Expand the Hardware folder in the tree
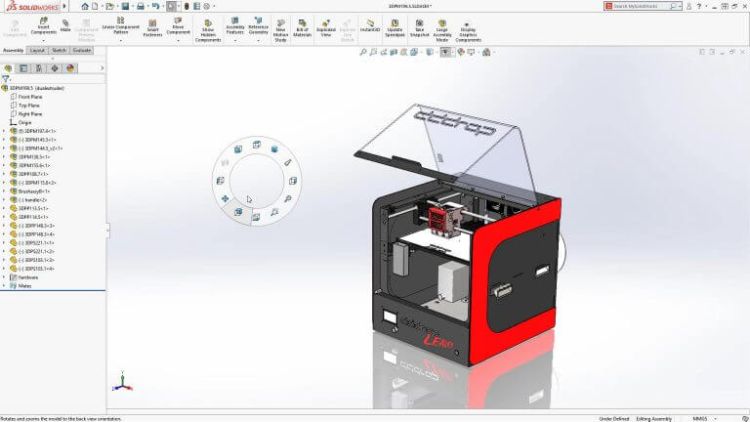 pos(4,277)
